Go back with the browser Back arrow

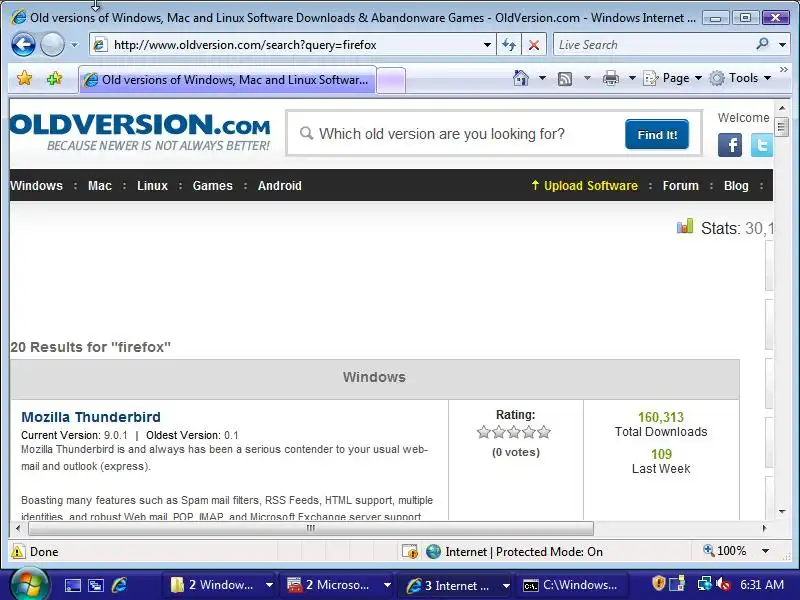click(23, 45)
